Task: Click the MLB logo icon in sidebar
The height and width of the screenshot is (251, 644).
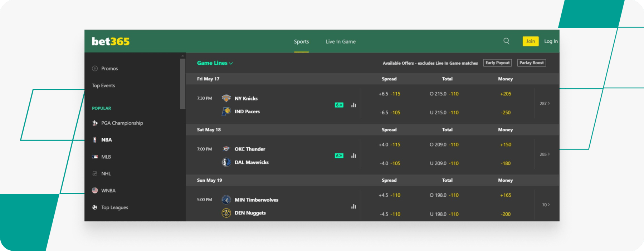Action: pyautogui.click(x=95, y=157)
